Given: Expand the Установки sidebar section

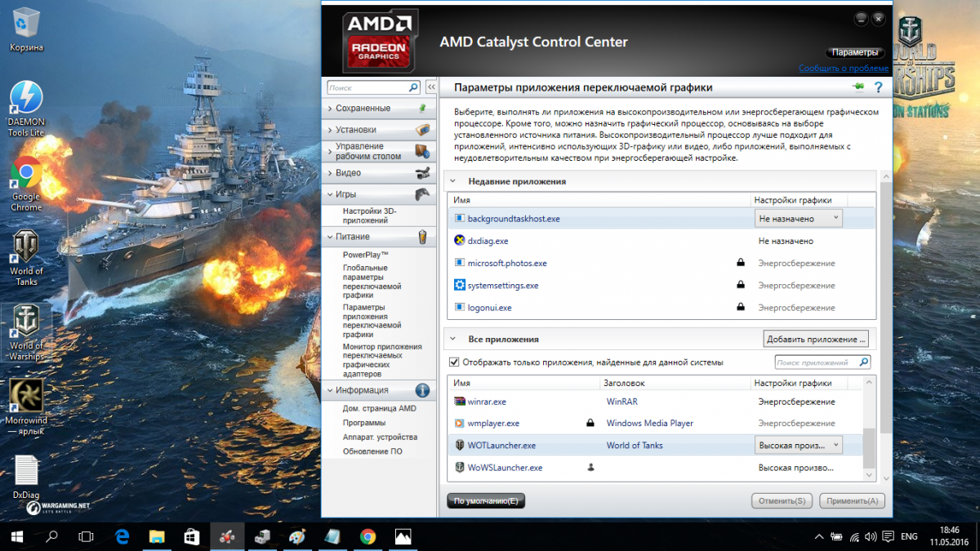Looking at the screenshot, I should pos(379,130).
